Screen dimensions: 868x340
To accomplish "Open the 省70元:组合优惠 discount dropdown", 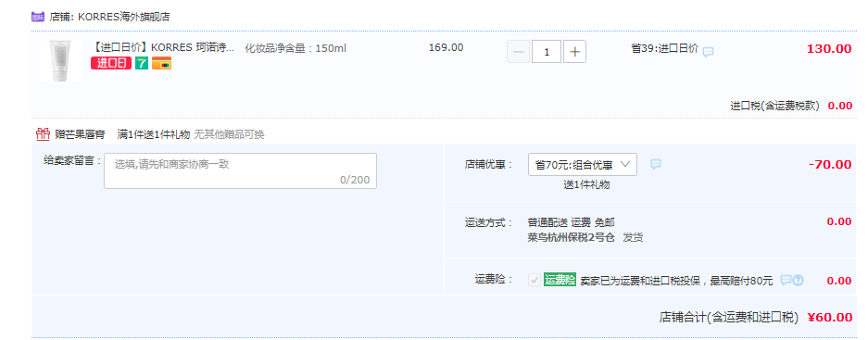I will 583,165.
